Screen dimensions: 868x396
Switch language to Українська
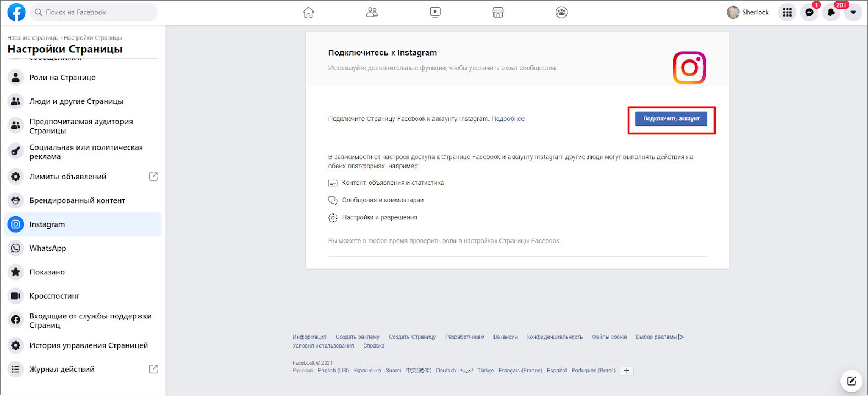[367, 371]
